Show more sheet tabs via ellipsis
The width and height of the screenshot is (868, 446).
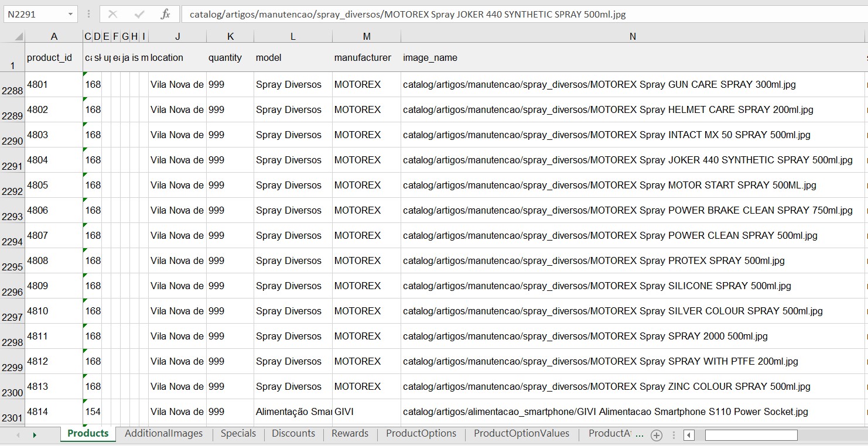[640, 435]
